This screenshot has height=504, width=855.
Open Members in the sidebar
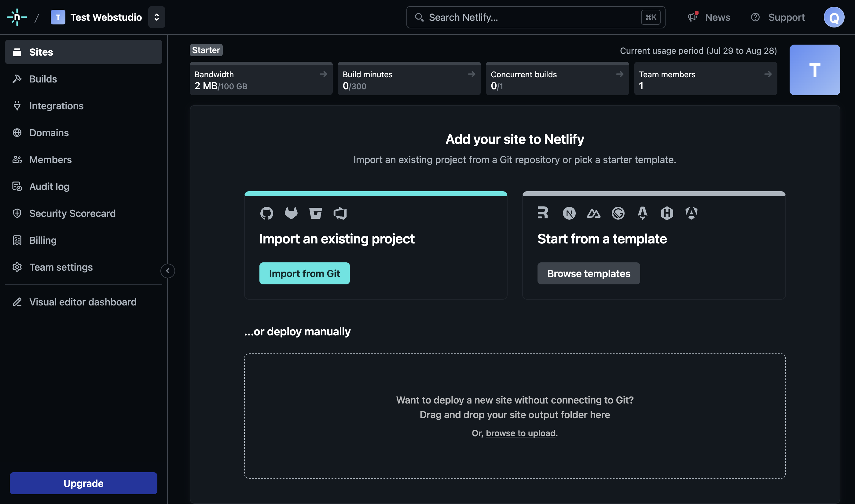click(x=83, y=159)
